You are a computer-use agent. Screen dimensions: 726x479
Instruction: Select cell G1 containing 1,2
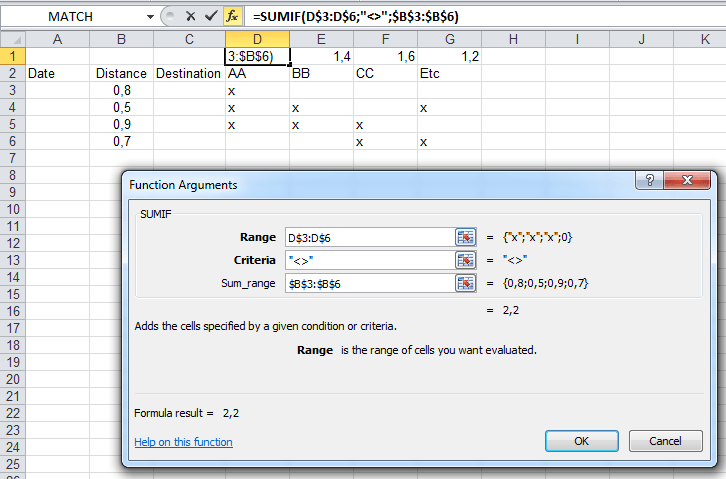click(449, 56)
